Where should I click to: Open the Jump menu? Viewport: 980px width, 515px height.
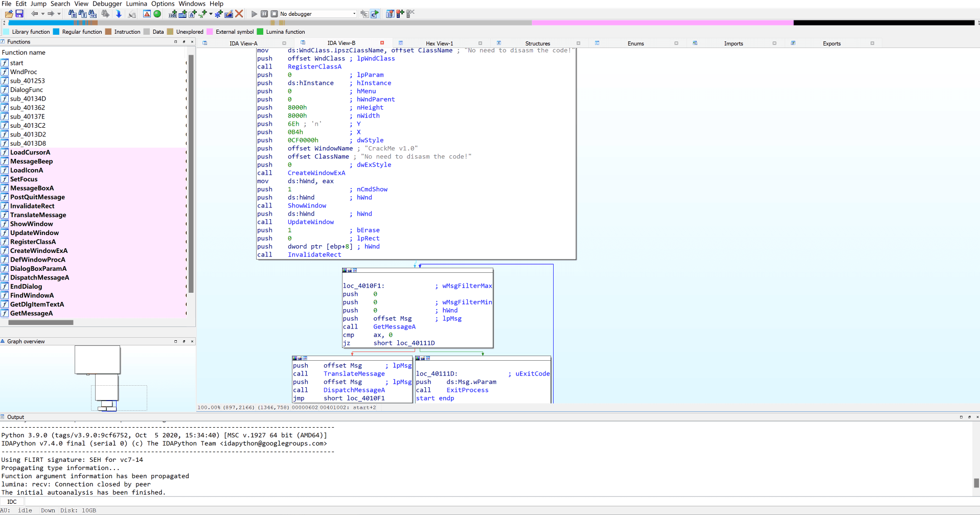tap(38, 4)
